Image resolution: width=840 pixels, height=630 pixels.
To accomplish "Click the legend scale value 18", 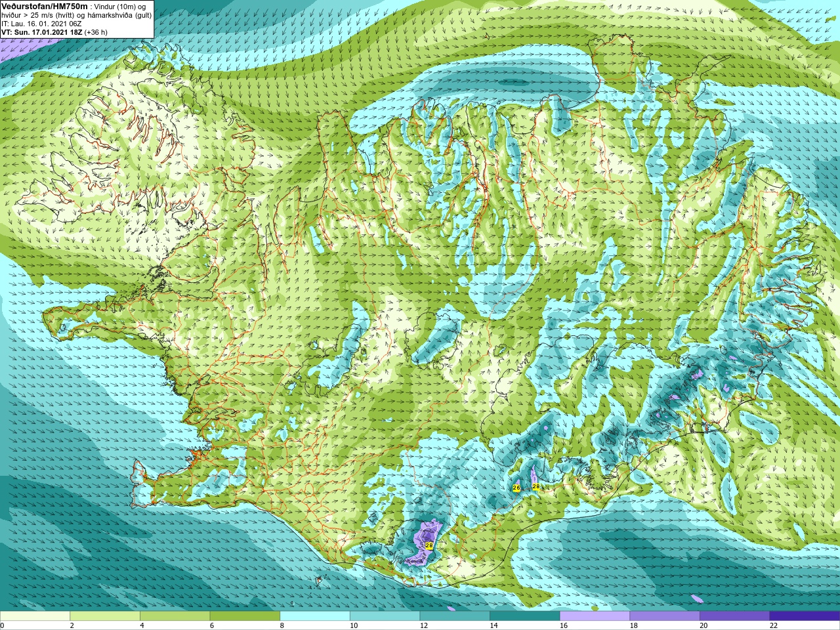I will tap(634, 625).
